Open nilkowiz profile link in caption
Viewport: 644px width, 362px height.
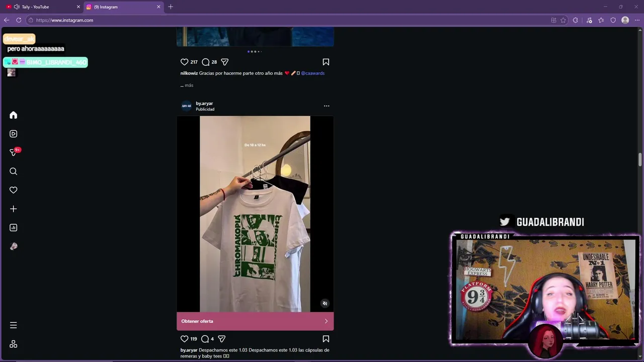click(189, 73)
